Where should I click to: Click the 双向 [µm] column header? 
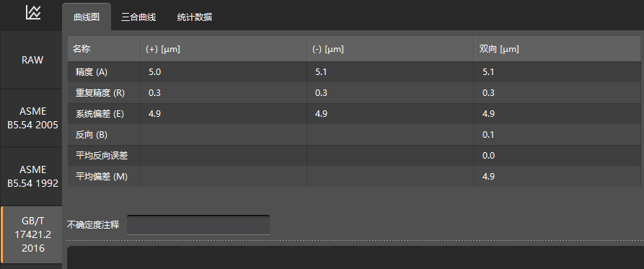(557, 49)
